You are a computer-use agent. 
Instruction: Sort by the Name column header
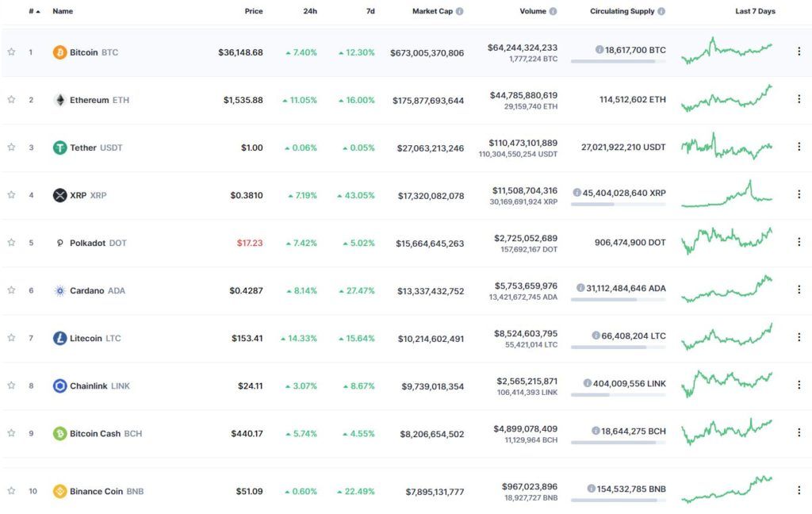pyautogui.click(x=63, y=11)
